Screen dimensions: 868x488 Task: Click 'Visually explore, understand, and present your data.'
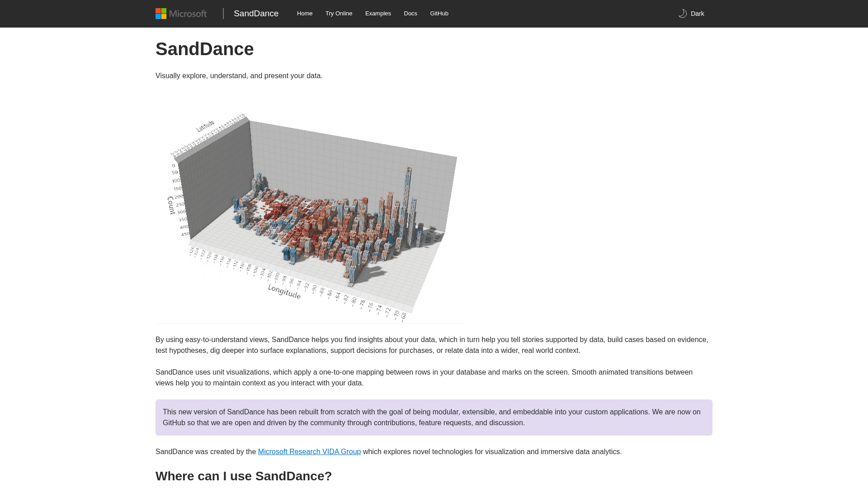pyautogui.click(x=239, y=76)
